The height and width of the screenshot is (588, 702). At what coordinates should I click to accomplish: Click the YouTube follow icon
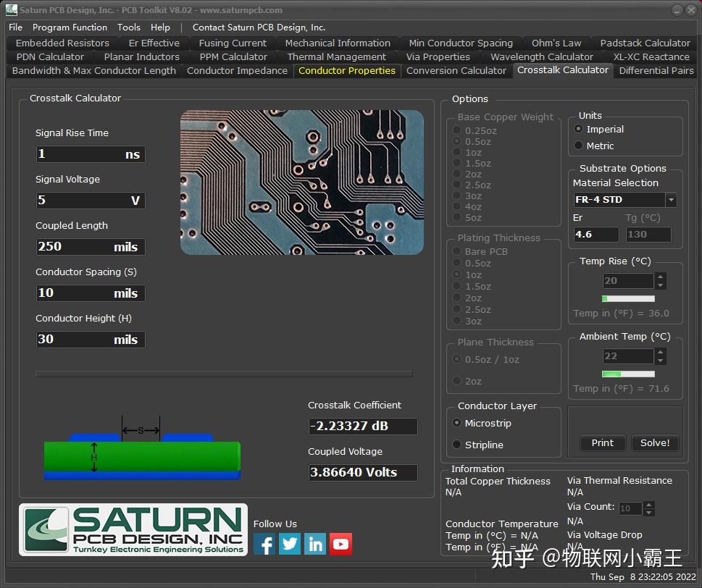pyautogui.click(x=340, y=543)
